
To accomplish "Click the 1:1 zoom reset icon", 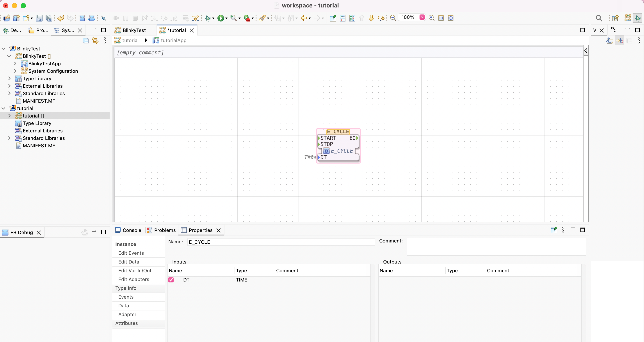I will pos(441,18).
